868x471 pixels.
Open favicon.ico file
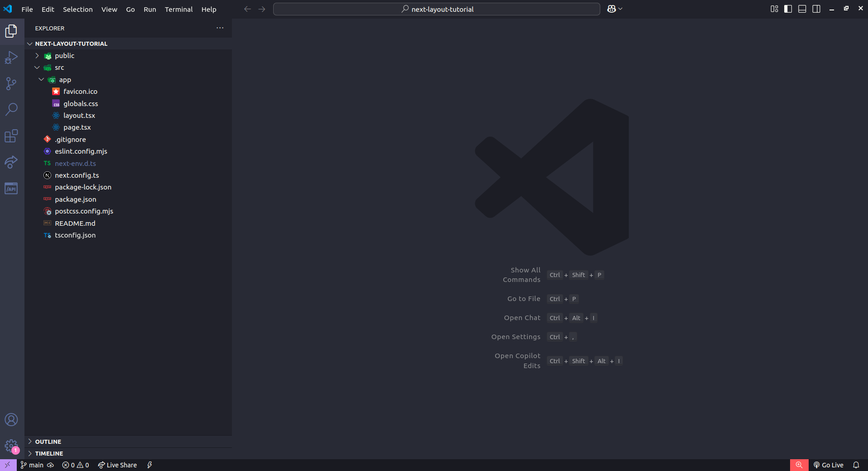[x=129, y=92]
